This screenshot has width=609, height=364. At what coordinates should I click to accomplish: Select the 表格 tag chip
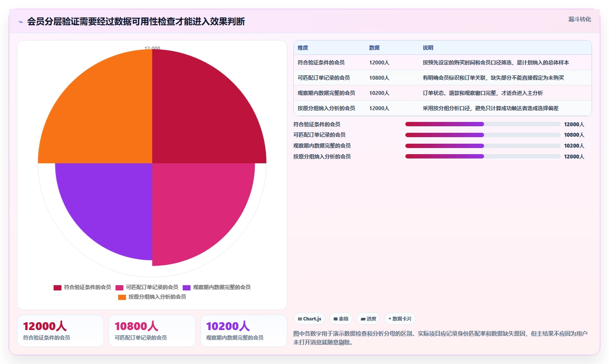(x=341, y=319)
